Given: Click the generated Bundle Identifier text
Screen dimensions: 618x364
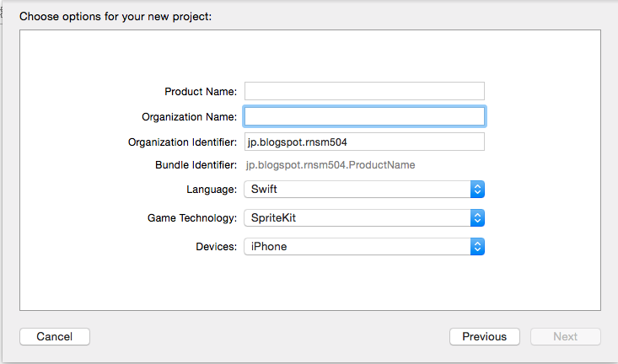Looking at the screenshot, I should [x=330, y=165].
